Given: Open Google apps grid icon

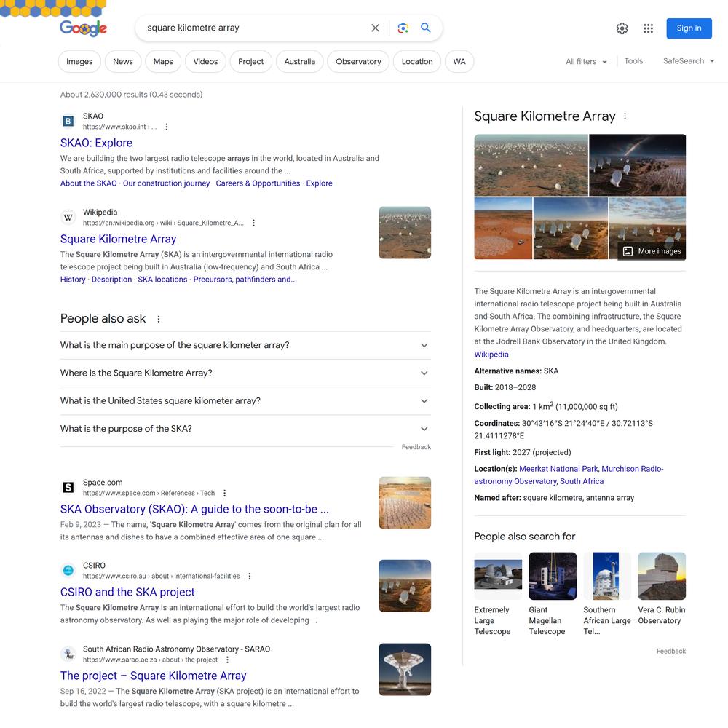Looking at the screenshot, I should pyautogui.click(x=648, y=28).
